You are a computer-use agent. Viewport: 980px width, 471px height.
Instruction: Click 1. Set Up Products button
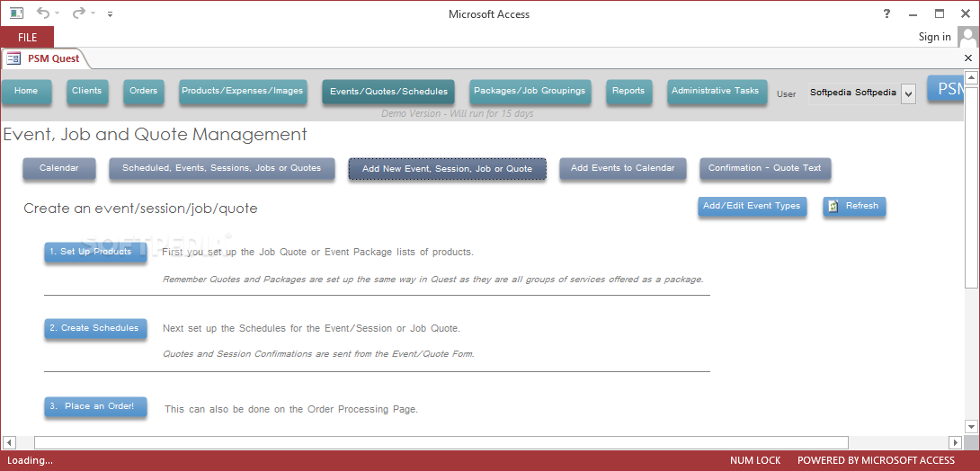pyautogui.click(x=95, y=253)
